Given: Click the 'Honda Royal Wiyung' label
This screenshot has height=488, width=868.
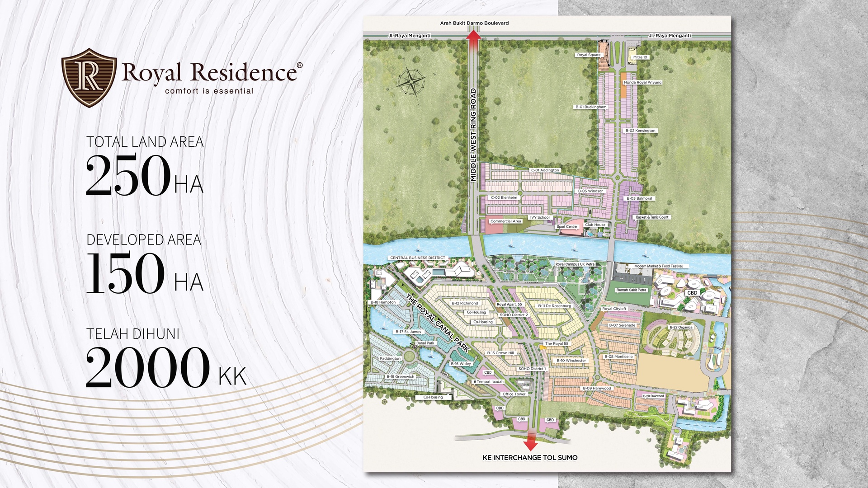Looking at the screenshot, I should [642, 82].
